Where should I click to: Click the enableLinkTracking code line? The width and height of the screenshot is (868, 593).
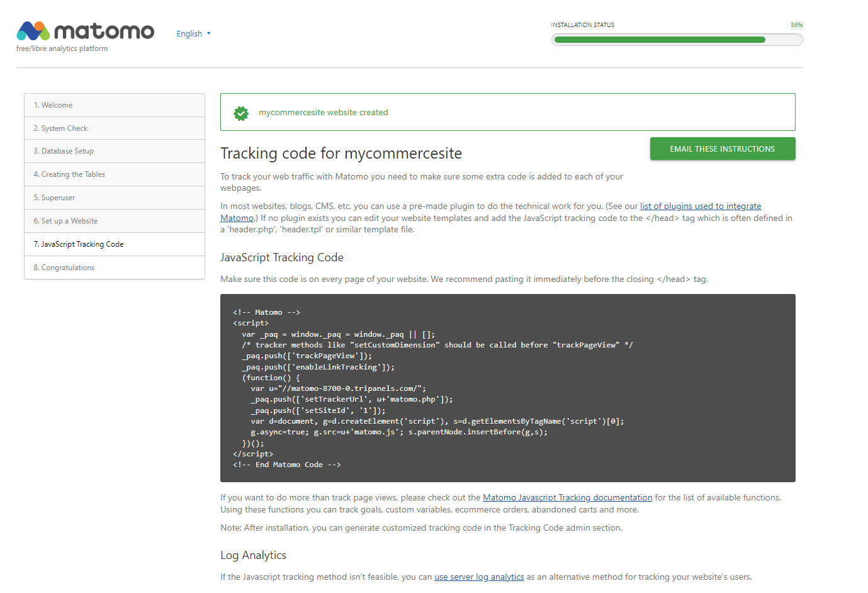pyautogui.click(x=318, y=367)
